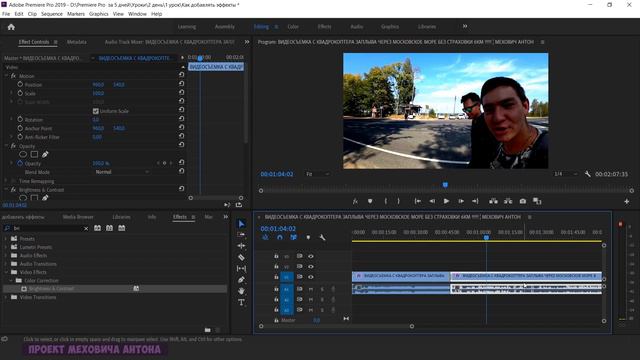The height and width of the screenshot is (360, 640).
Task: Open the Sequence menu
Action: pos(52,14)
